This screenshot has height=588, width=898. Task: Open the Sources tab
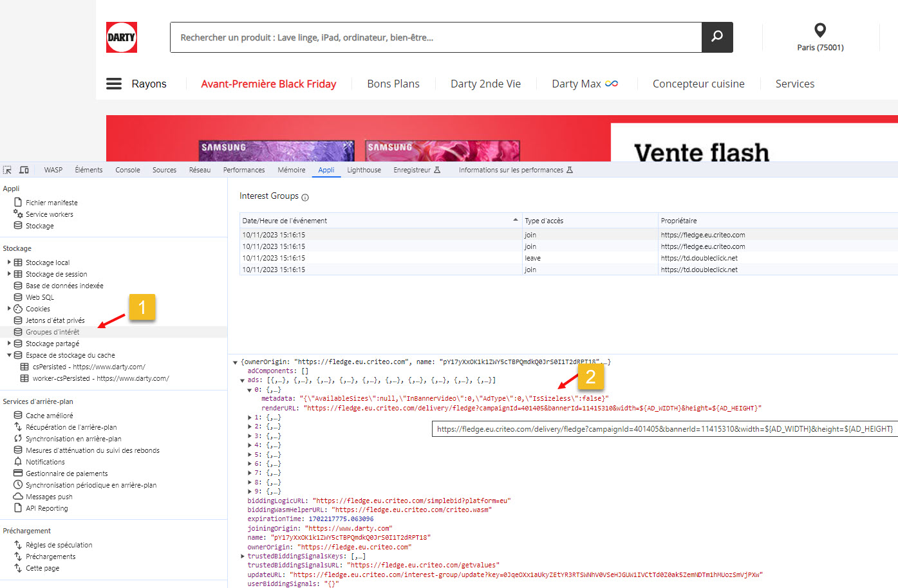164,170
